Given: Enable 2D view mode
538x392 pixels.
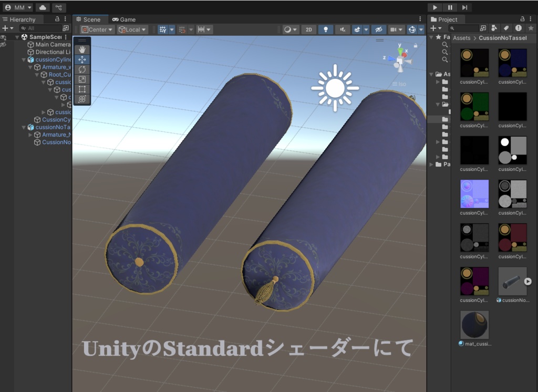Looking at the screenshot, I should [308, 29].
